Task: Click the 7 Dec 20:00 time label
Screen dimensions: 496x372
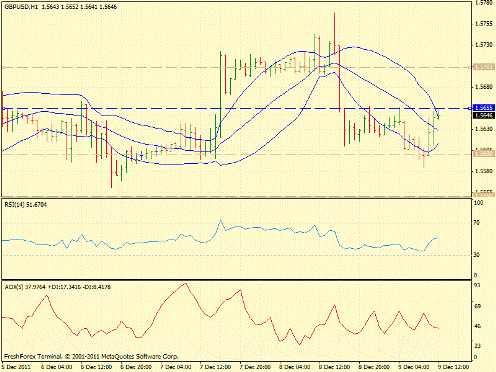Action: [255, 367]
